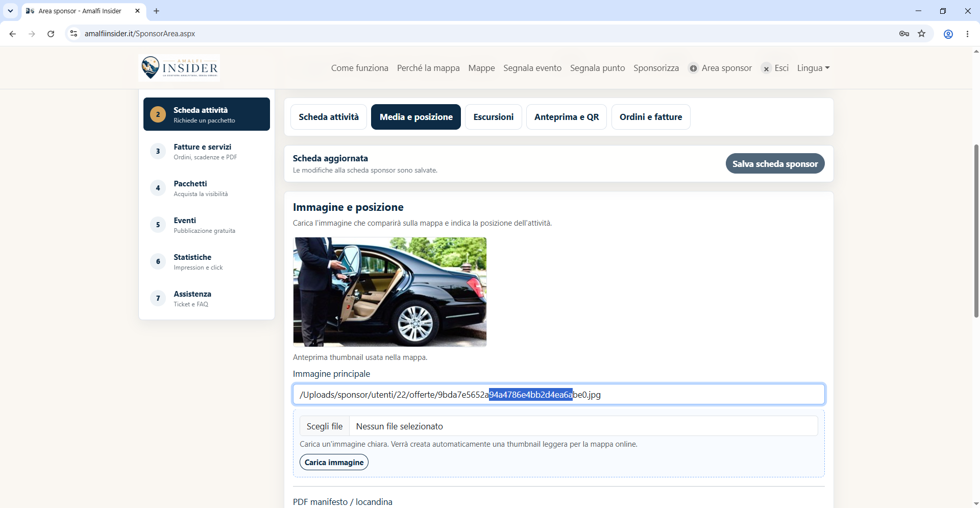This screenshot has height=508, width=980.
Task: Open Segnala evento link
Action: [x=532, y=68]
